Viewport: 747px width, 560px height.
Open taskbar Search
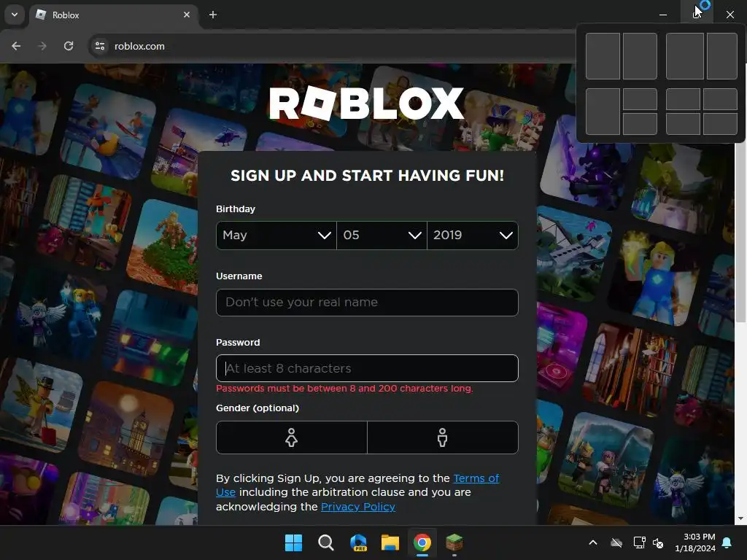pos(326,542)
